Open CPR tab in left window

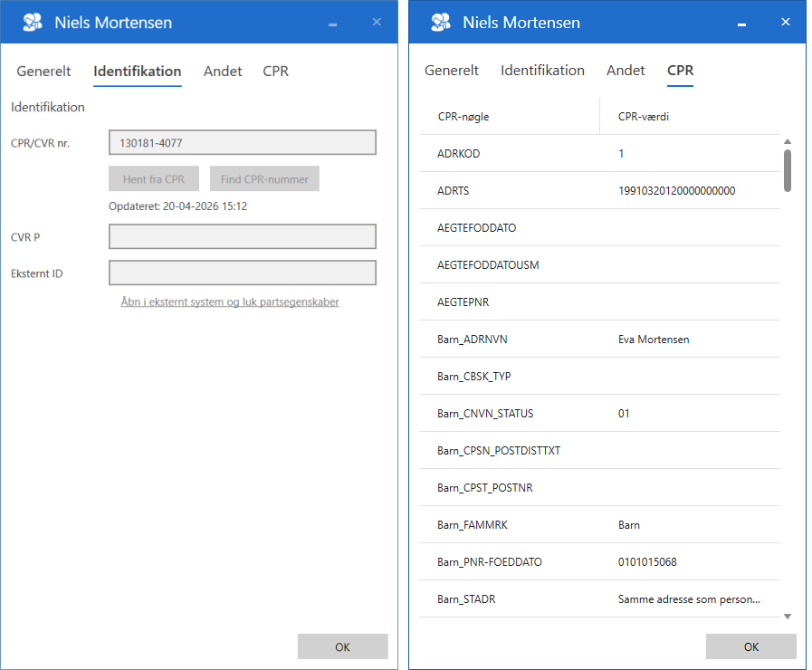click(x=275, y=71)
